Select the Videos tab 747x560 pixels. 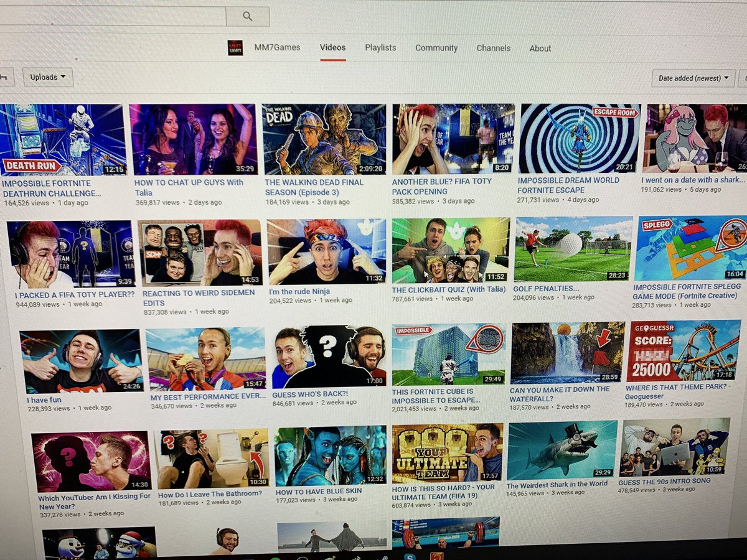click(x=332, y=48)
